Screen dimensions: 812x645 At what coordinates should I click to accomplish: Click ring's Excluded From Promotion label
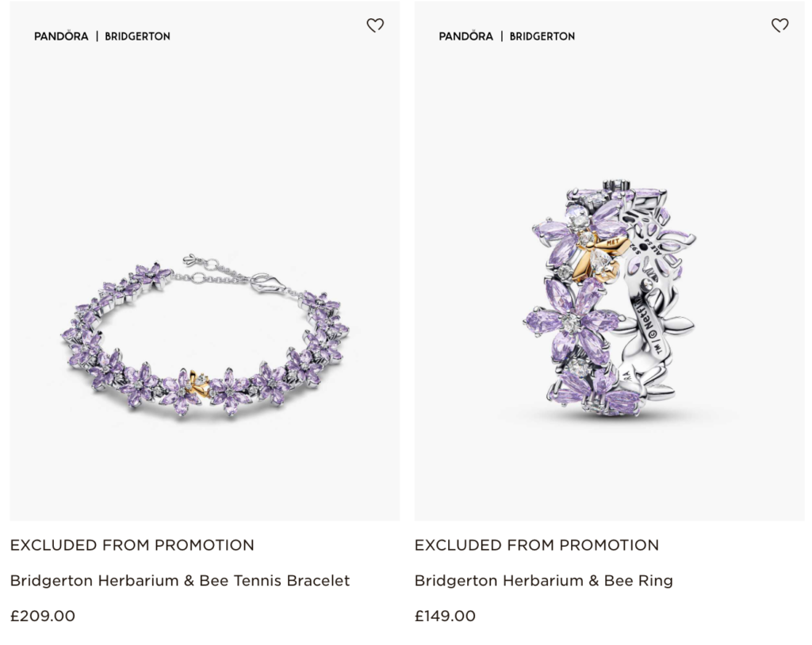coord(536,545)
